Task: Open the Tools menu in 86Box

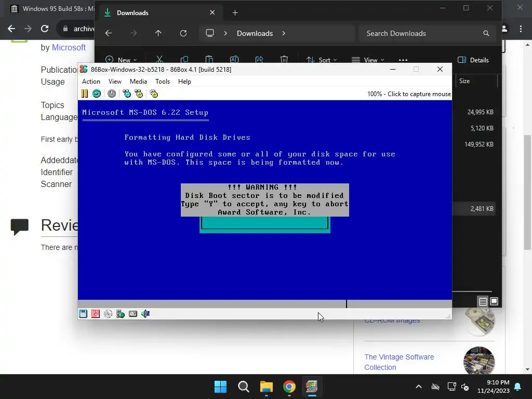Action: pyautogui.click(x=163, y=82)
